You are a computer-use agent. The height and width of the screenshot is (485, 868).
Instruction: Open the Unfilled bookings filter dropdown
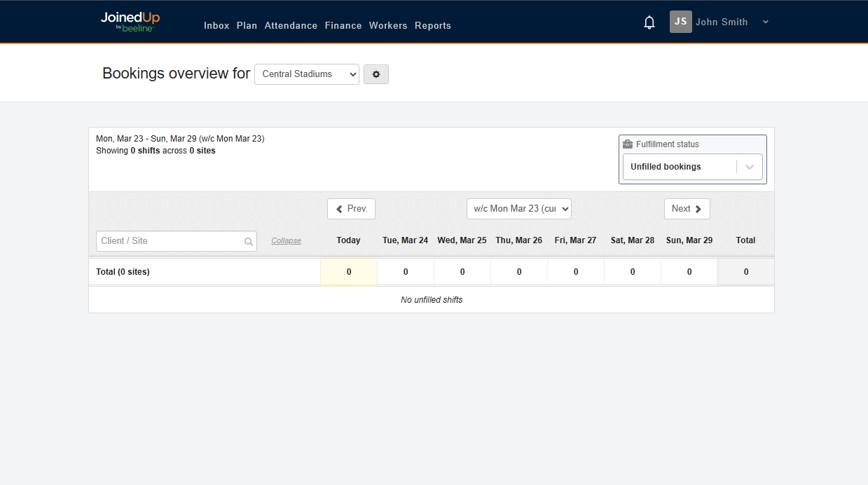[692, 166]
